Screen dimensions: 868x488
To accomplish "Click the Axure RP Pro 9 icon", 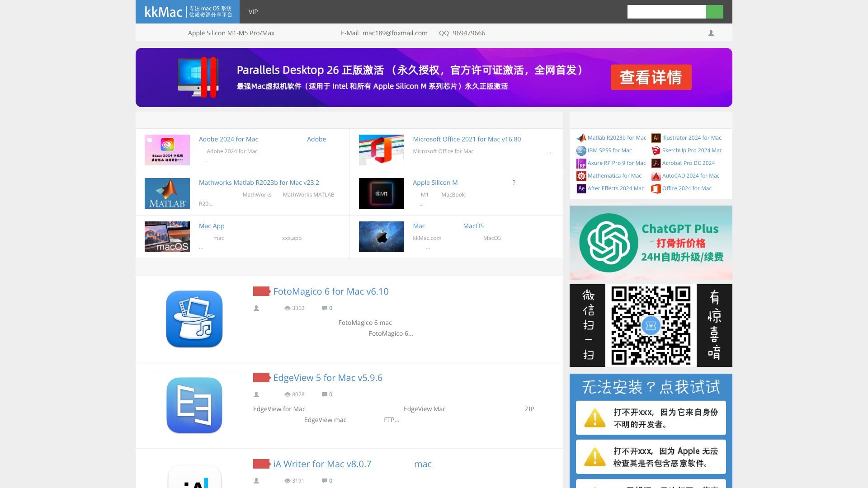I will click(581, 163).
